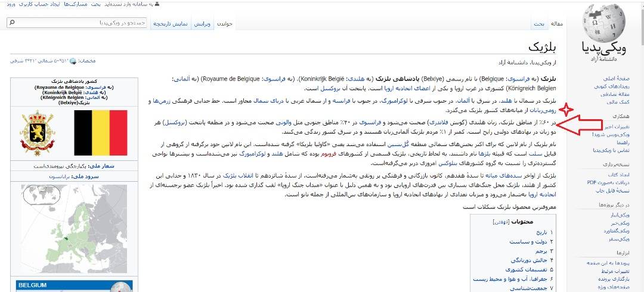Open تغییرات اخیر (Recent changes) sidebar link
The width and height of the screenshot is (644, 292).
[x=618, y=127]
